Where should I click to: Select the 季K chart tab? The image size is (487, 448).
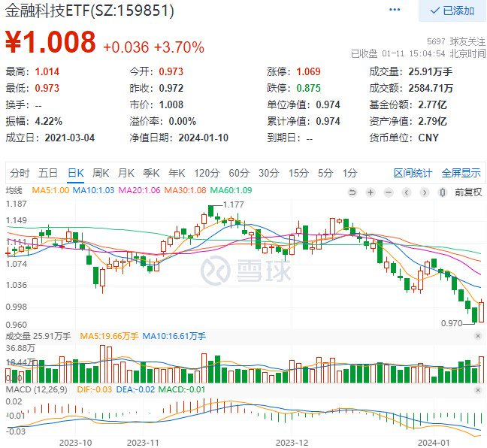(151, 173)
